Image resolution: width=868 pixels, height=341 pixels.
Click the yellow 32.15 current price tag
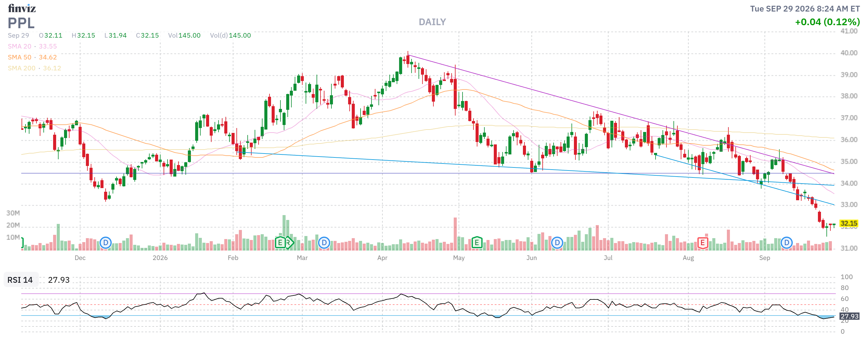point(849,223)
